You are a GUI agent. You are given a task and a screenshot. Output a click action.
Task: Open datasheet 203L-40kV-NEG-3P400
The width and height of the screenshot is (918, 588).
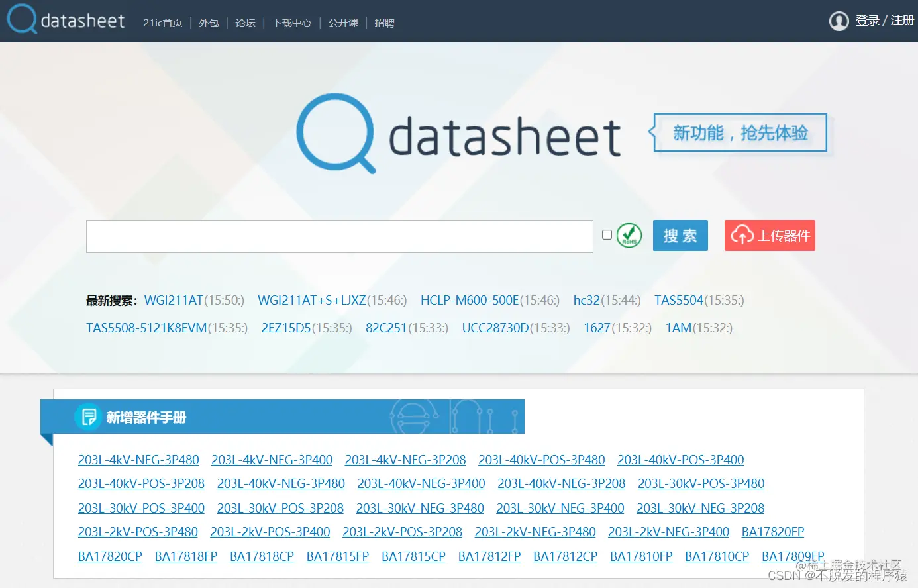coord(421,483)
